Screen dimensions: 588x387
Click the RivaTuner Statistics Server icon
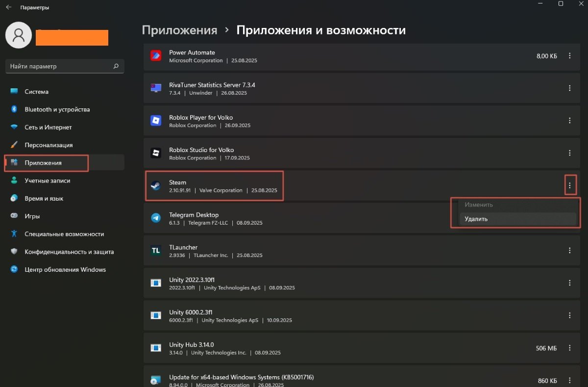pos(156,88)
